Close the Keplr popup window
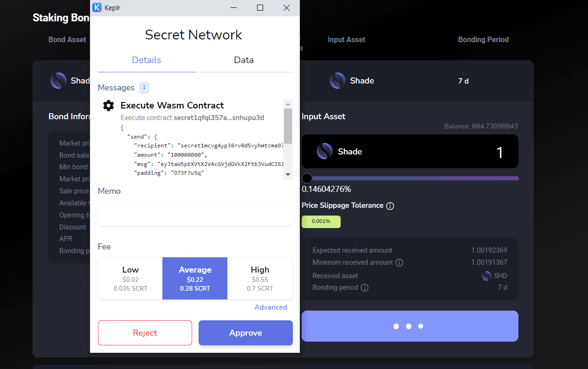 pyautogui.click(x=286, y=7)
